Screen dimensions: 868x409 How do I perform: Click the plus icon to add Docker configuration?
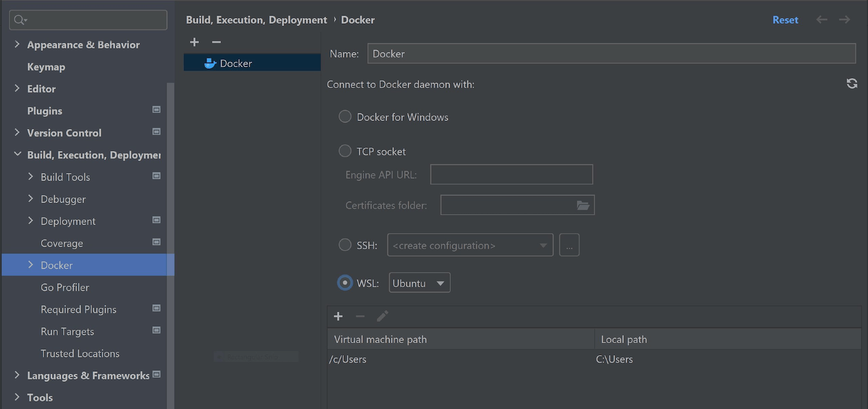coord(194,42)
